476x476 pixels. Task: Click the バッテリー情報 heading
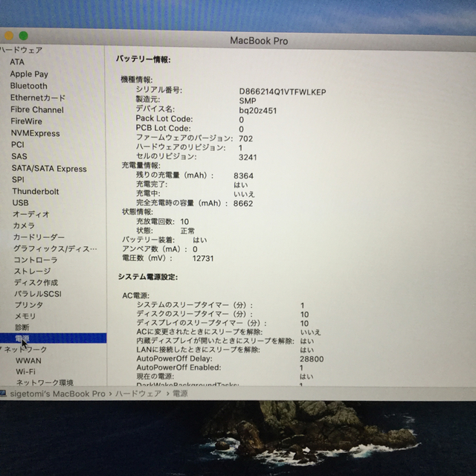144,59
